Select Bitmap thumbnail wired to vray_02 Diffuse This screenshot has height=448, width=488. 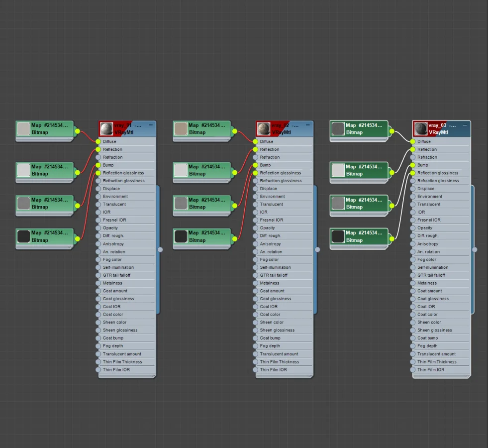click(x=181, y=128)
